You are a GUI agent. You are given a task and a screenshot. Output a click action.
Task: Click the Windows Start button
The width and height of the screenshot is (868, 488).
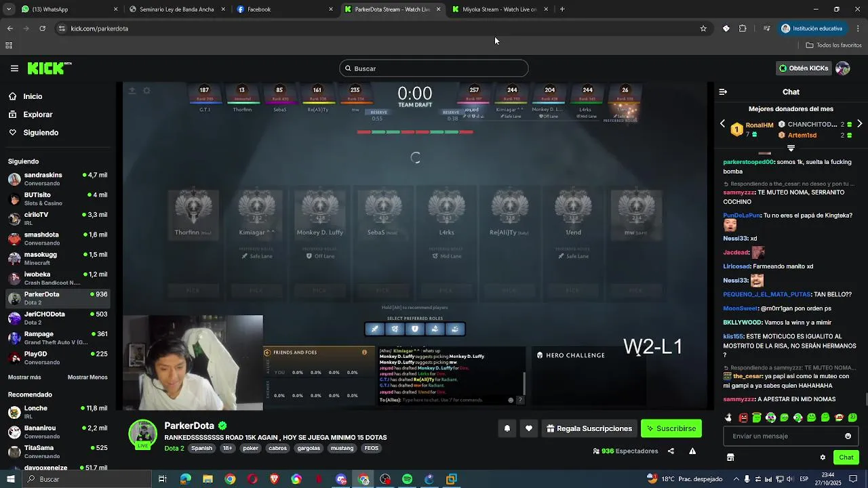10,479
